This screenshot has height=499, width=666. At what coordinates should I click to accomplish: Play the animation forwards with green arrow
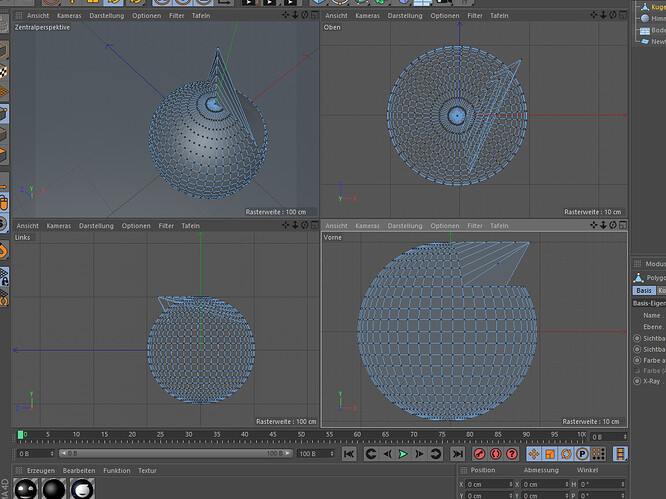tap(403, 454)
